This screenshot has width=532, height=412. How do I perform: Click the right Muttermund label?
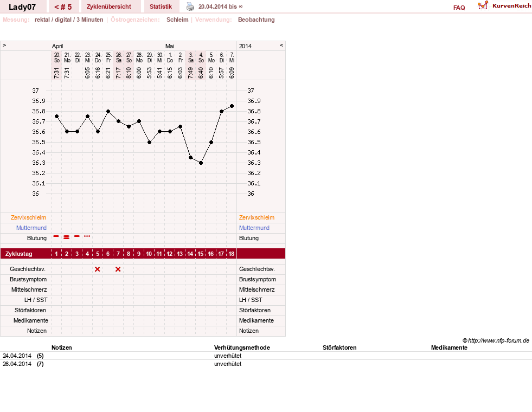coord(254,228)
